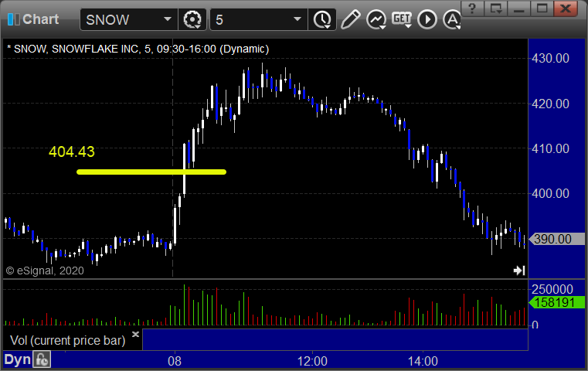Close the Vol study panel label
Image resolution: width=588 pixels, height=371 pixels.
[x=135, y=334]
